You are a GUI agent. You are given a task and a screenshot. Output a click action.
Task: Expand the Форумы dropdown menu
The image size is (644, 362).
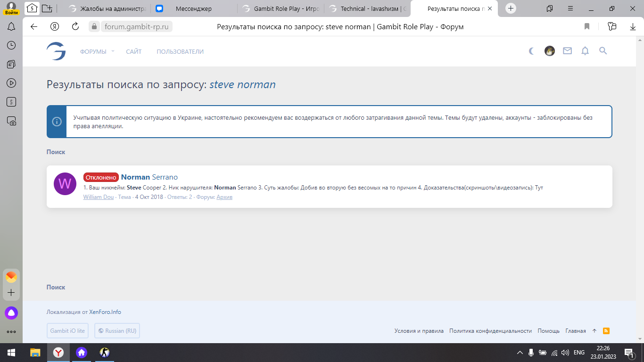coord(97,51)
